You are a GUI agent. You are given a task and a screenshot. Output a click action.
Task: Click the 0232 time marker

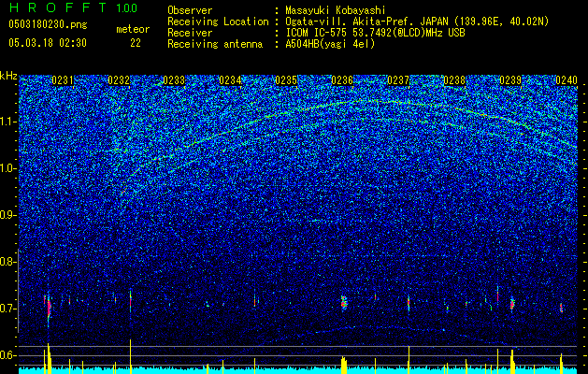[x=119, y=80]
